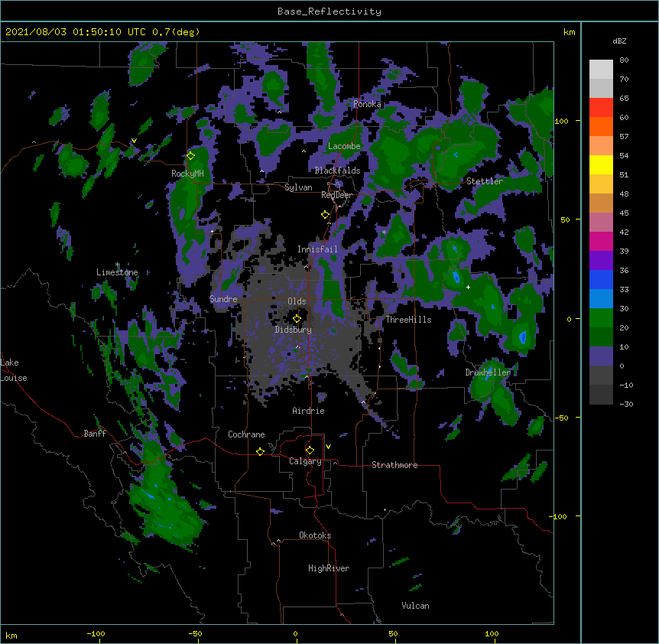This screenshot has height=644, width=659.
Task: Click the Okotoks label
Action: (315, 535)
